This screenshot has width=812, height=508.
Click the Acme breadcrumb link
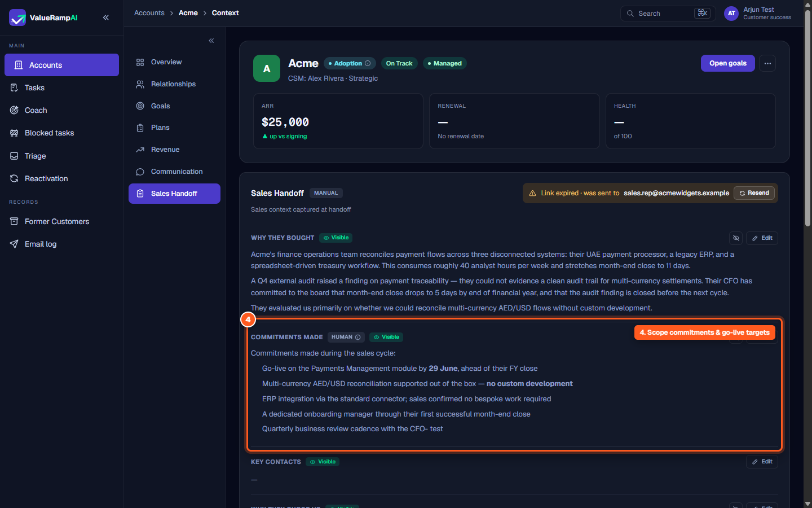coord(188,13)
